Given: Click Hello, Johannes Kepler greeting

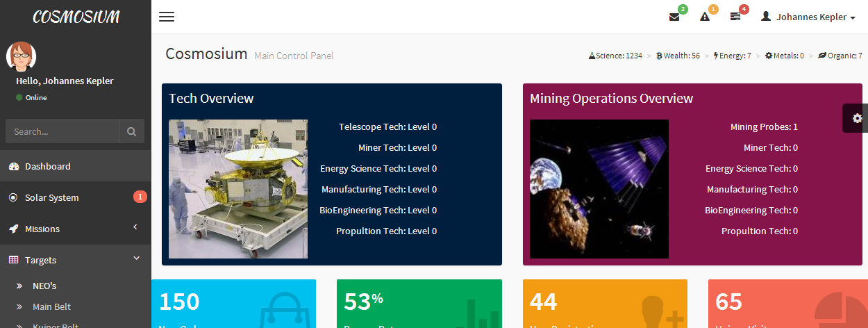Looking at the screenshot, I should (65, 81).
